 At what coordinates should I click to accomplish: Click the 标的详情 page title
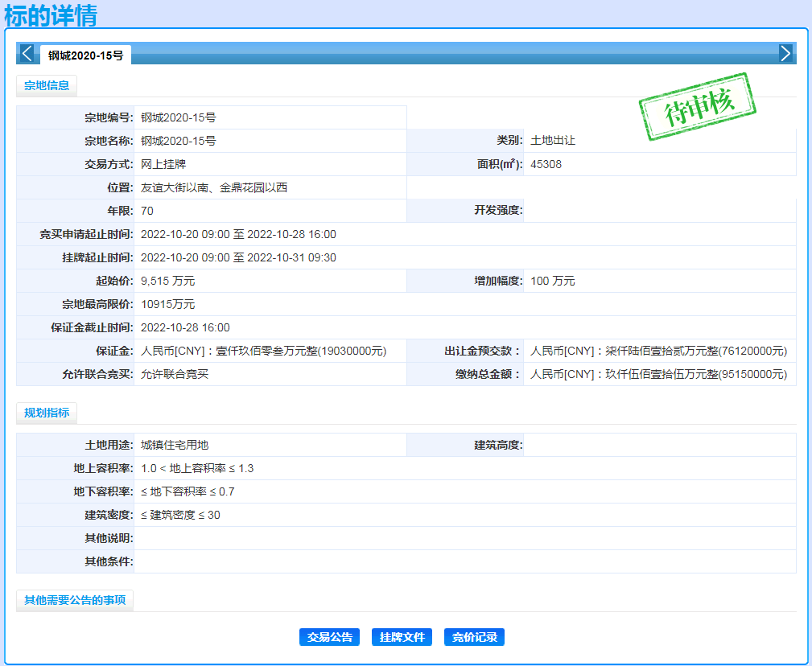coord(51,15)
